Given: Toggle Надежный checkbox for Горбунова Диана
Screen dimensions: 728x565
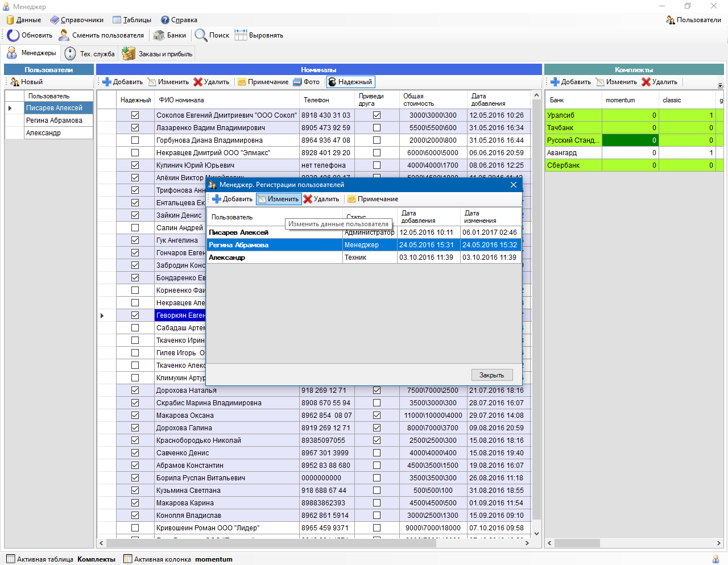Looking at the screenshot, I should click(135, 140).
